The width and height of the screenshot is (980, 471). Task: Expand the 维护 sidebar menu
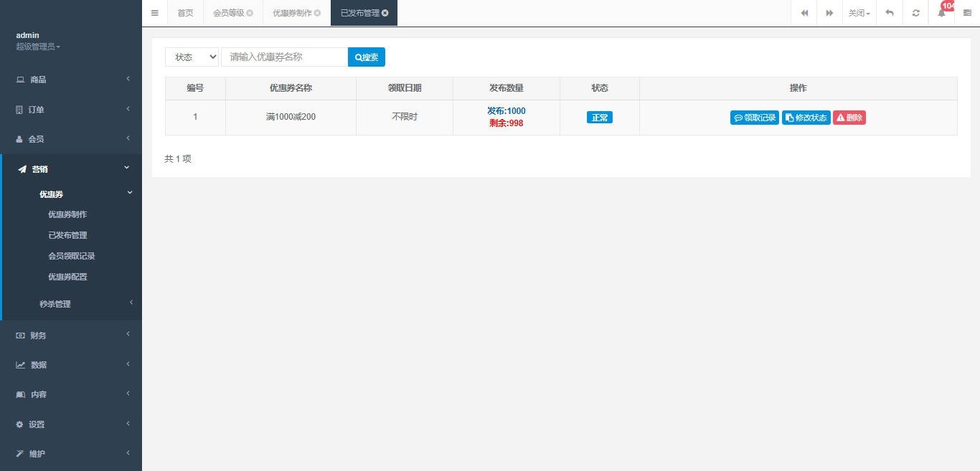(71, 454)
